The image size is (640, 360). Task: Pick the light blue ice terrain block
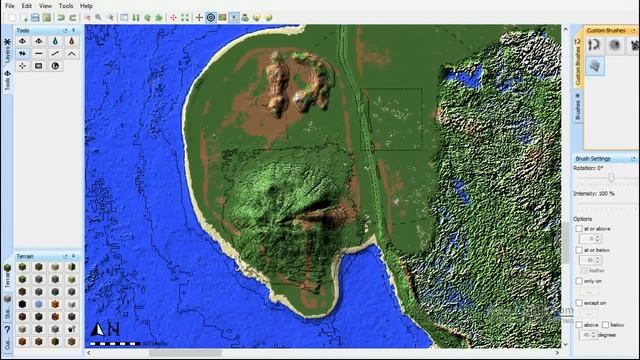pyautogui.click(x=39, y=304)
